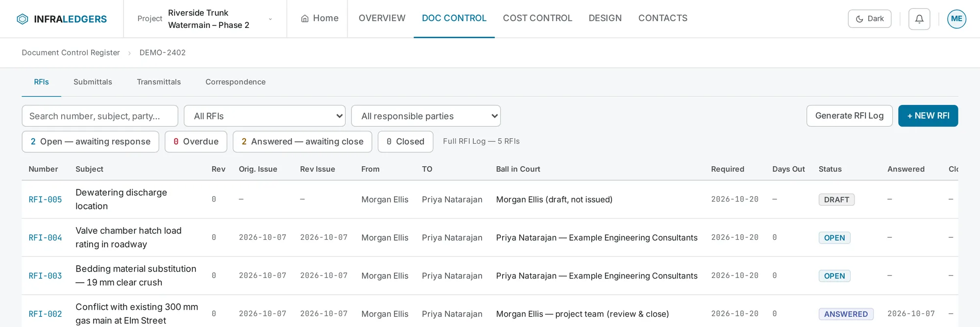Select the RFIs tab
This screenshot has width=980, height=327.
point(42,82)
